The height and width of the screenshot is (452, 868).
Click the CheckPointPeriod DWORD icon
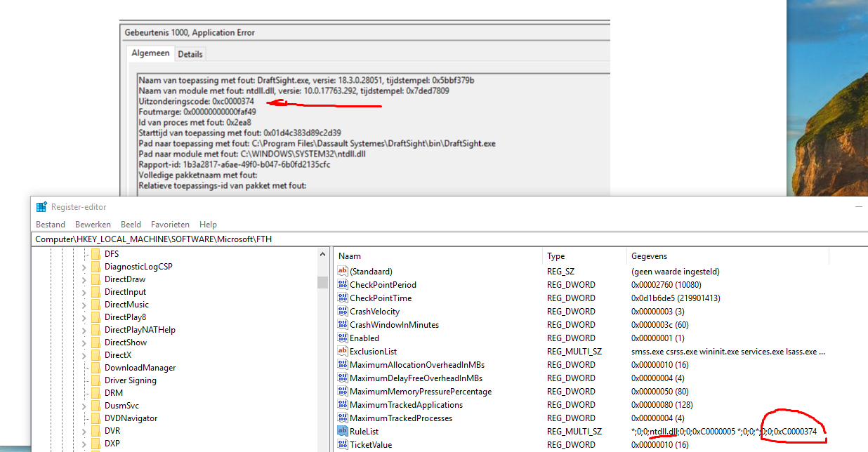click(343, 284)
